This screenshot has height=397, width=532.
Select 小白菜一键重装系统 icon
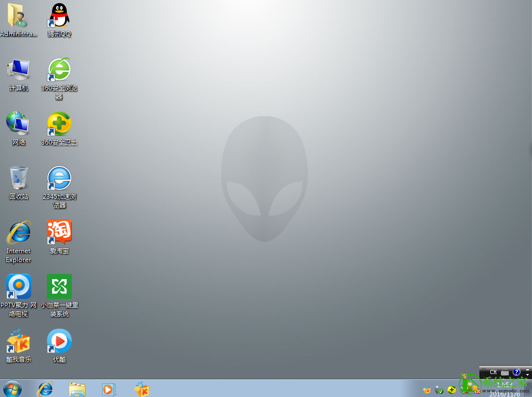point(59,287)
